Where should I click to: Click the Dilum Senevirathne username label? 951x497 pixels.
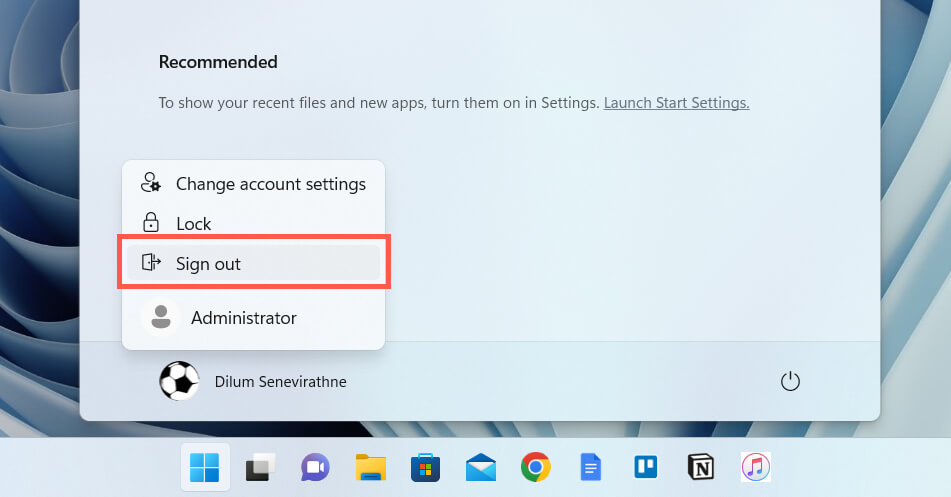click(280, 382)
